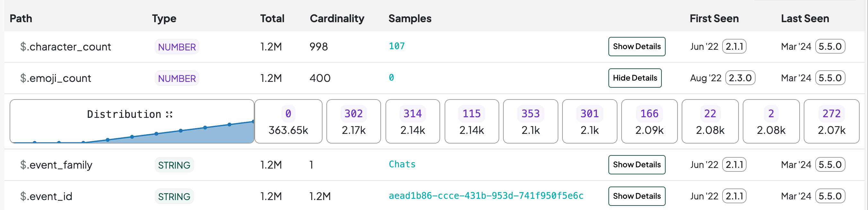Viewport: 868px width, 210px height.
Task: Click the STRING type tag for event_family
Action: (x=174, y=165)
